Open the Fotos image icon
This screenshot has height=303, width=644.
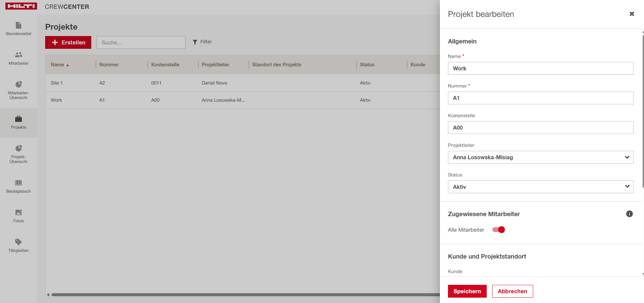click(x=19, y=212)
